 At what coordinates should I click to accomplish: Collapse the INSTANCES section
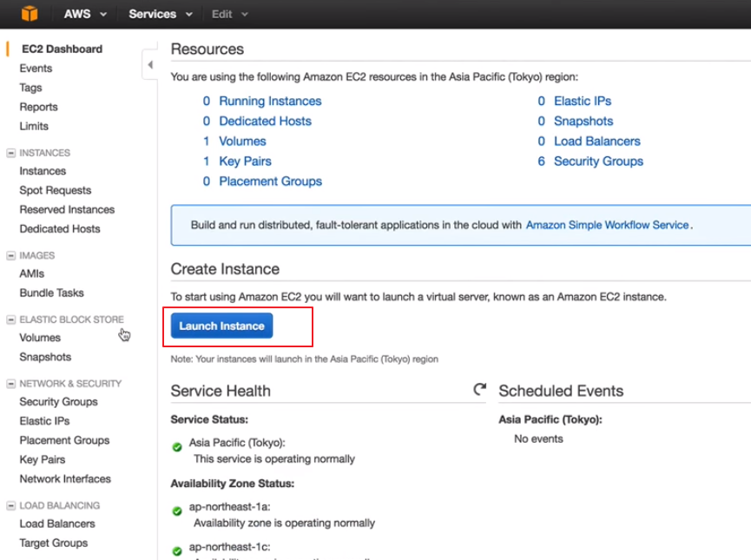pyautogui.click(x=10, y=153)
